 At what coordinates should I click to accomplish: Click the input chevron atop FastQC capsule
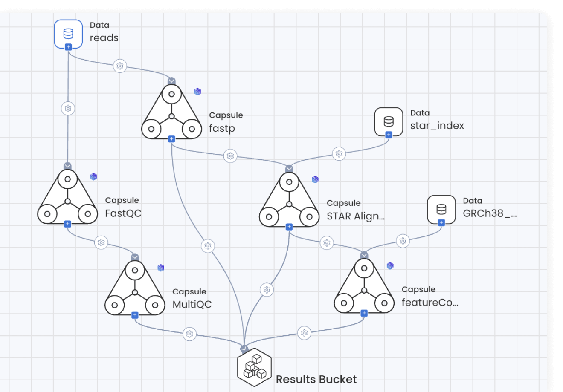click(x=67, y=166)
